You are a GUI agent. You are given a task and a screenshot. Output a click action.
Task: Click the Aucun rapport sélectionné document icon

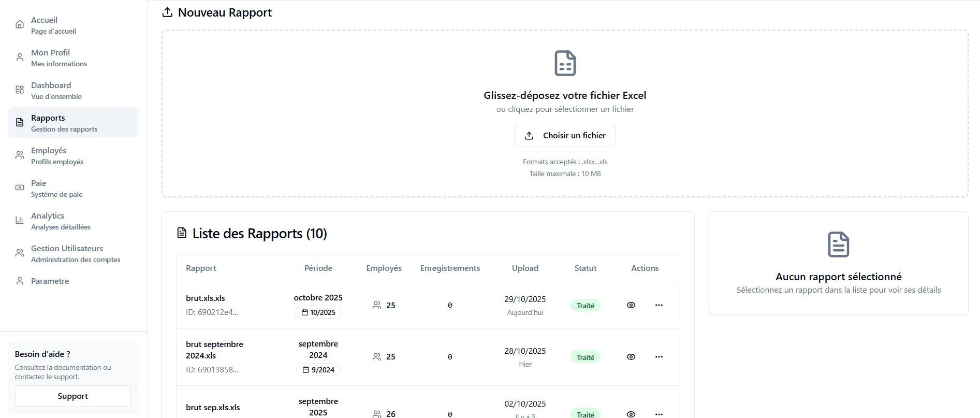pyautogui.click(x=839, y=244)
